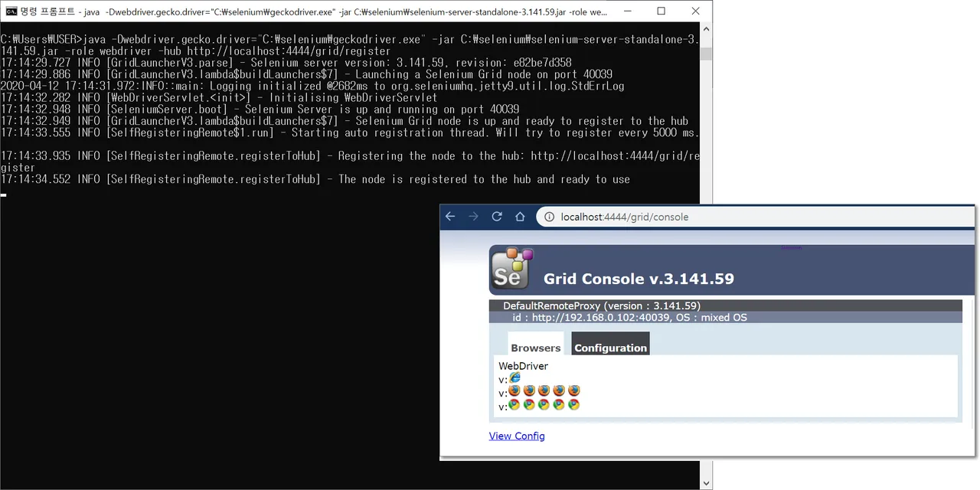
Task: Click the command prompt scrollbar down arrow
Action: coord(707,484)
